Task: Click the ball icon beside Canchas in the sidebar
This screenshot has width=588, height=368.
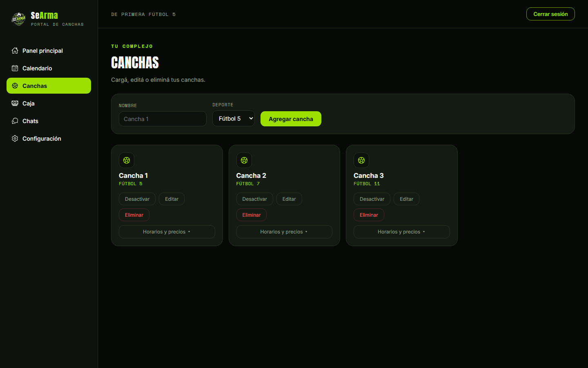Action: [15, 86]
